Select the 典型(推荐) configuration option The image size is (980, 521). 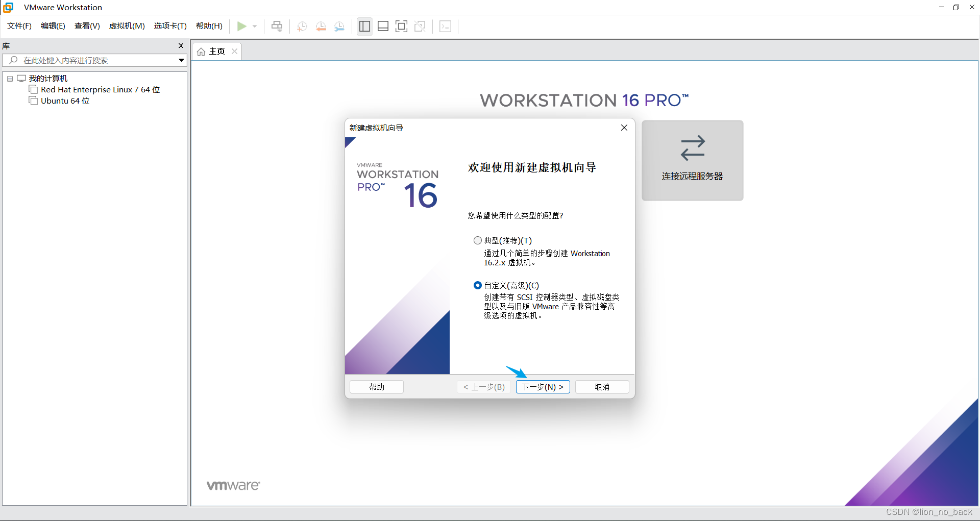(x=478, y=240)
